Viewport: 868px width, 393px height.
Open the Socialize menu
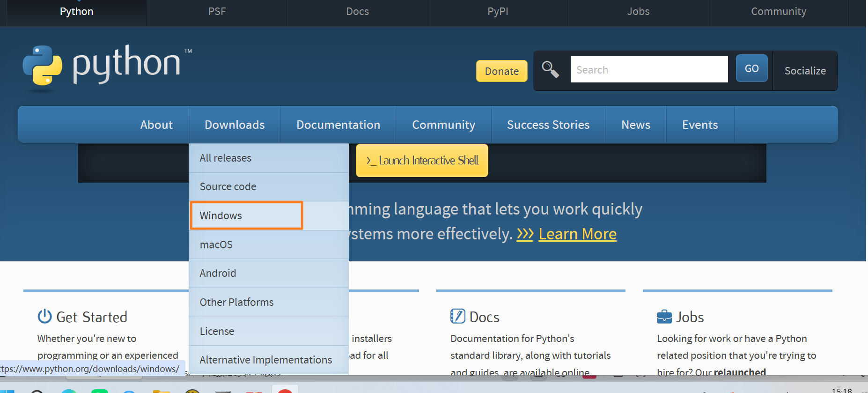tap(805, 71)
